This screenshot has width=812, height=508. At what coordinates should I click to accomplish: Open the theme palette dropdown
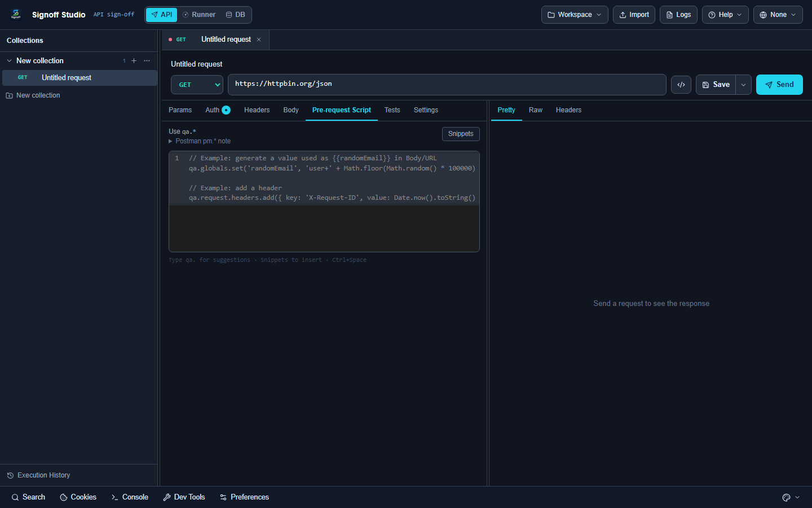coord(791,497)
